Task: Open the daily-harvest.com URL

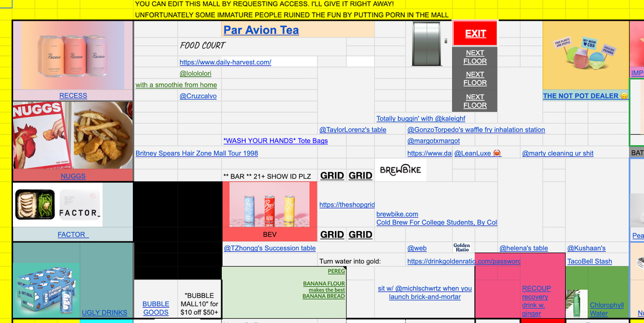Action: click(x=225, y=63)
